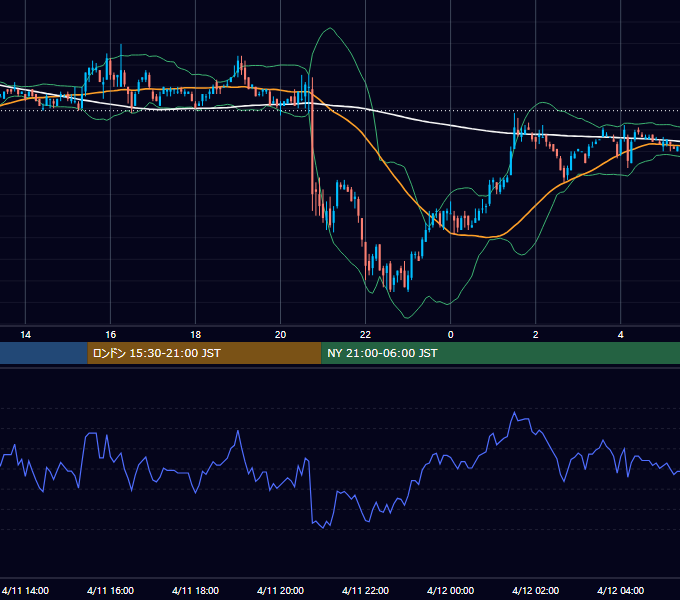Screen dimensions: 680x600
Task: Click the 4/11 16:00 label on indicator axis
Action: pyautogui.click(x=110, y=590)
